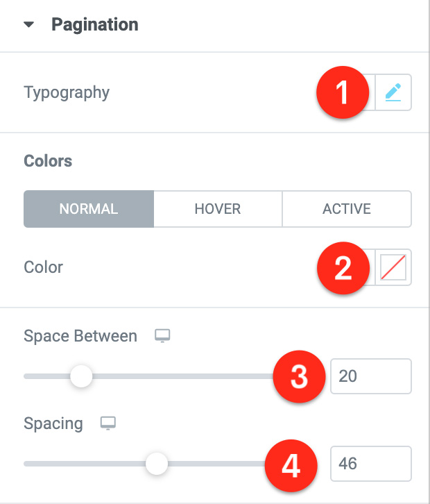Viewport: 430px width, 504px height.
Task: Click the Space Between label text
Action: (x=80, y=336)
